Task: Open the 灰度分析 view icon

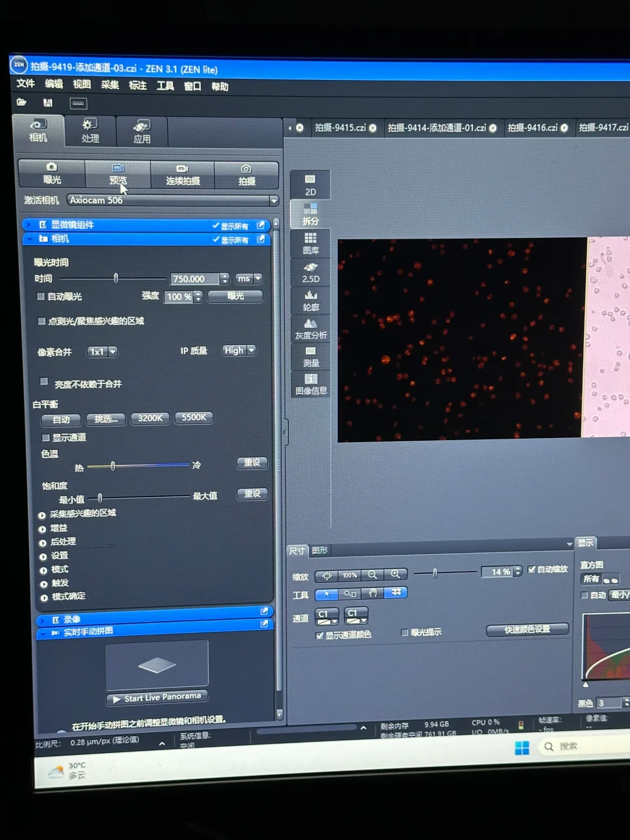Action: click(310, 328)
